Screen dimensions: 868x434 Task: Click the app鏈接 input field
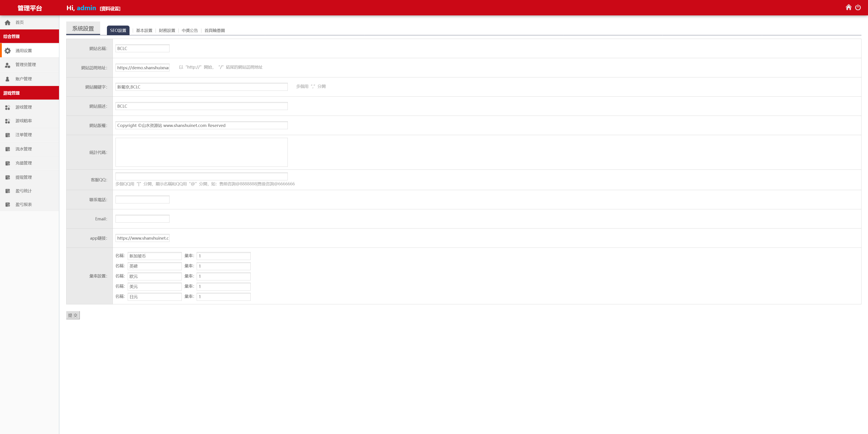click(142, 238)
